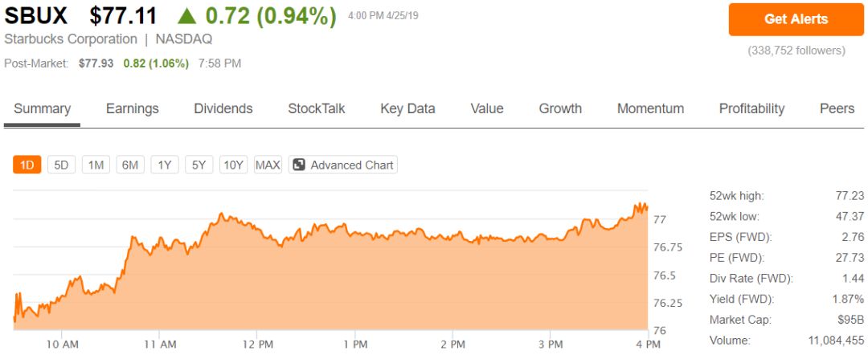Open the Advanced Chart expand icon

click(x=299, y=165)
